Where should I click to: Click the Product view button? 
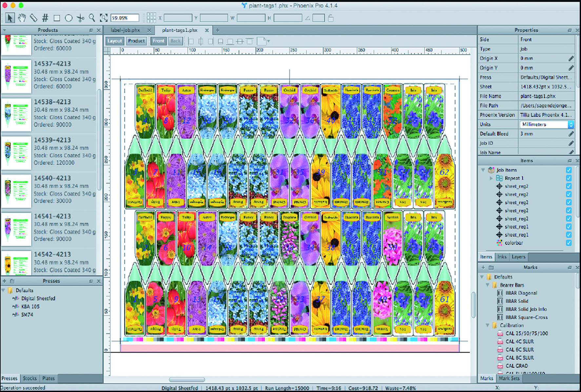136,41
